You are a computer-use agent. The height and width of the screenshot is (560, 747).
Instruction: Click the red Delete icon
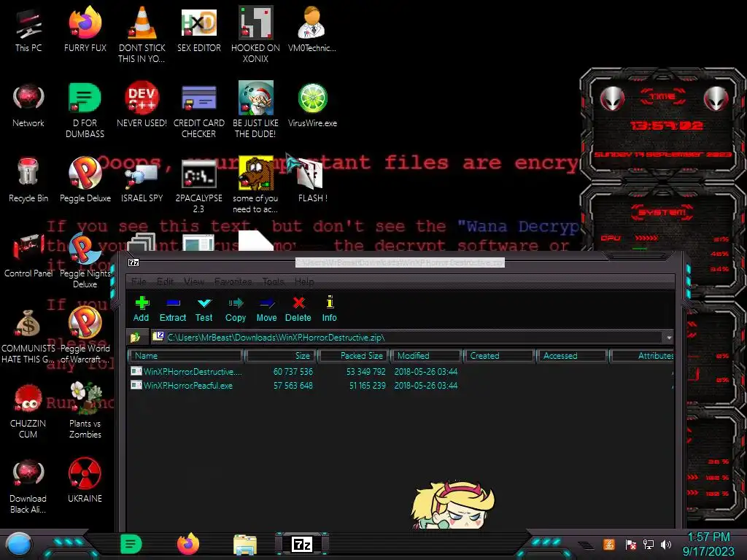pos(298,309)
